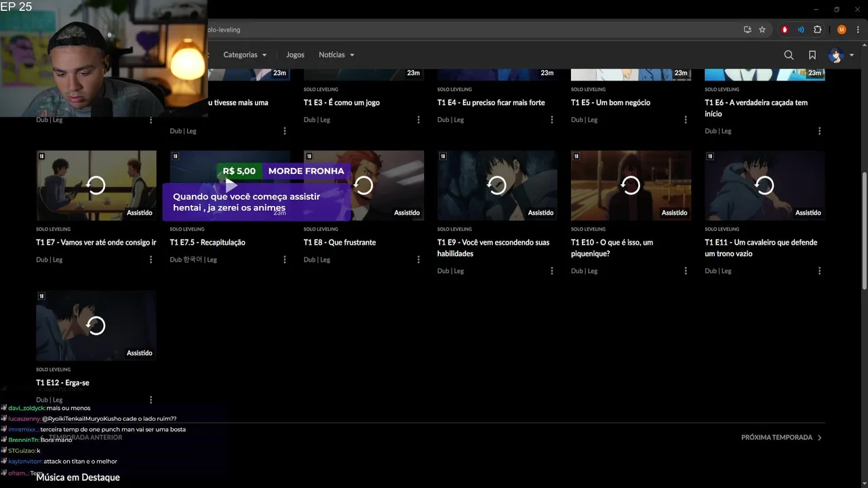Image resolution: width=868 pixels, height=488 pixels.
Task: Open the Chrome three-dot menu
Action: tap(858, 30)
